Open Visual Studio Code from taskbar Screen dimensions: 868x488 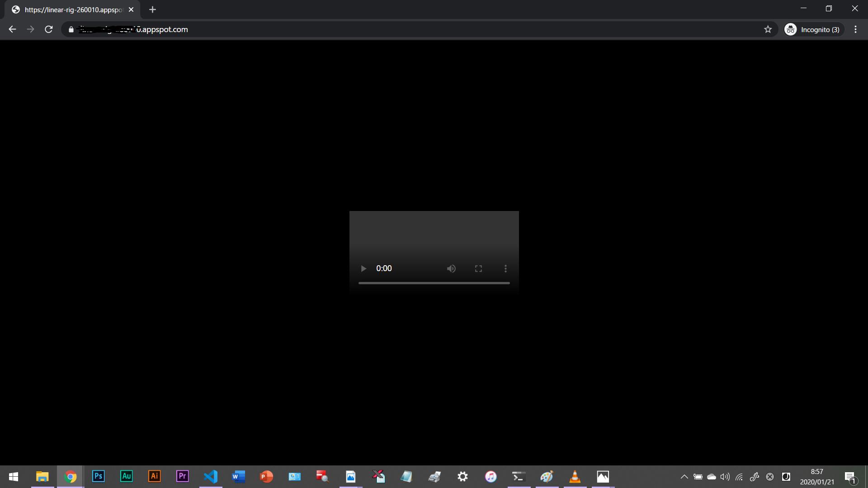point(210,476)
